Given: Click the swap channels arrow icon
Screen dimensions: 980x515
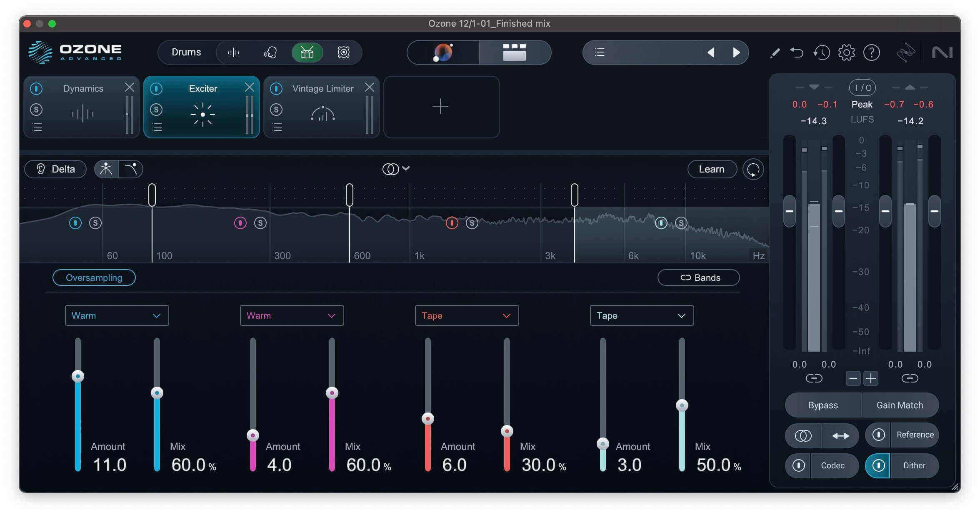Looking at the screenshot, I should point(840,436).
